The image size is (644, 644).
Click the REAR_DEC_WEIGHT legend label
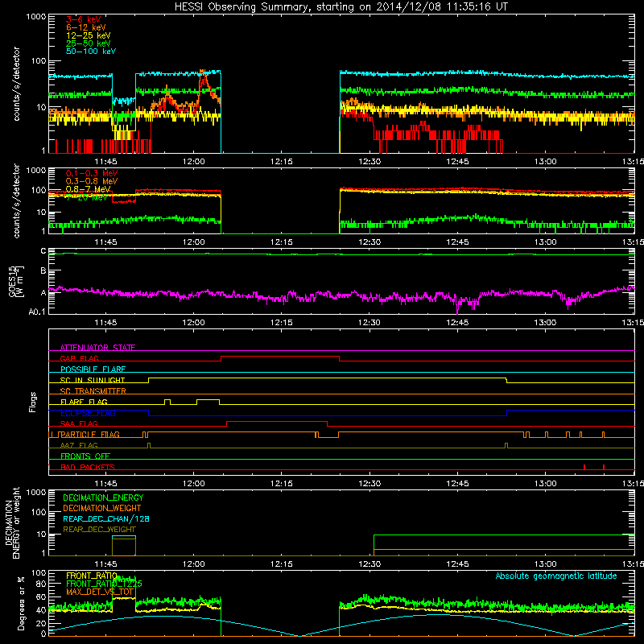[x=99, y=530]
